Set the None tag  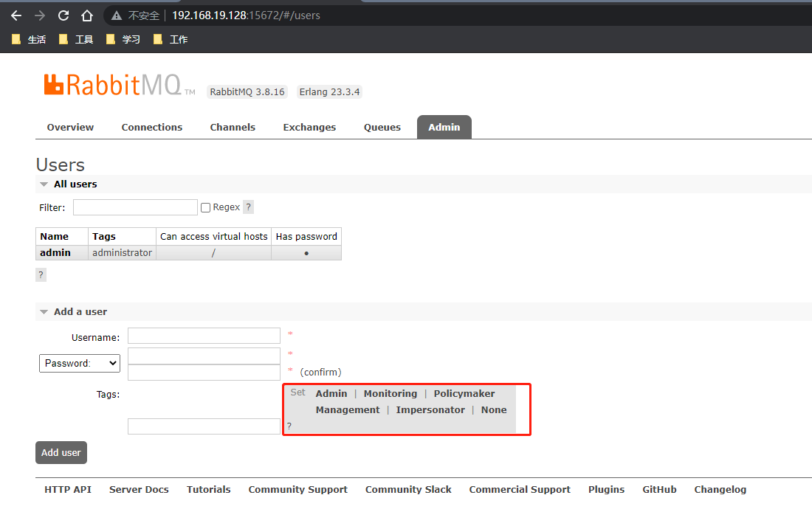(494, 410)
